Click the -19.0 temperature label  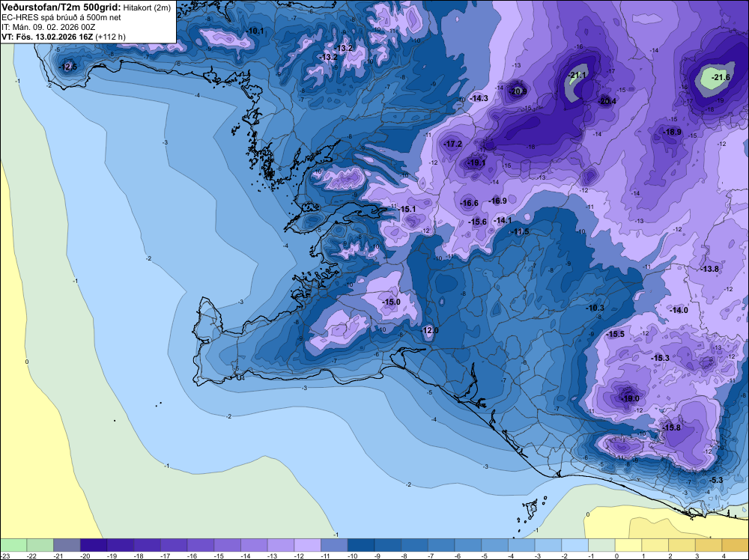point(630,398)
